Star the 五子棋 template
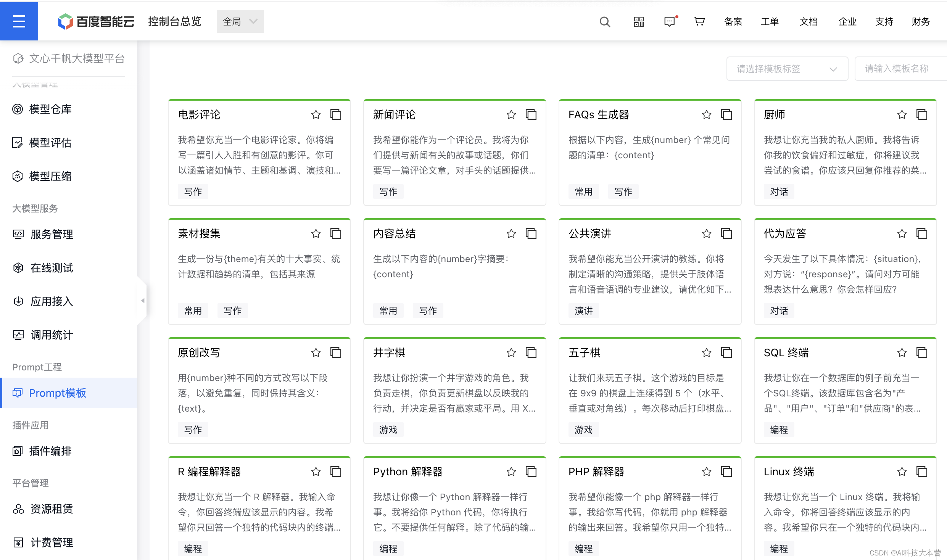 [x=706, y=352]
